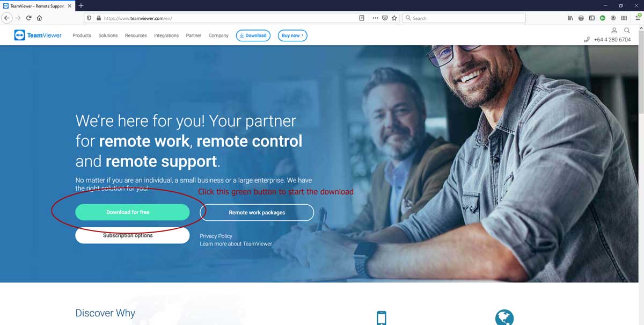Open the Firefox hamburger menu
Screen dimensions: 644x325
tap(638, 17)
